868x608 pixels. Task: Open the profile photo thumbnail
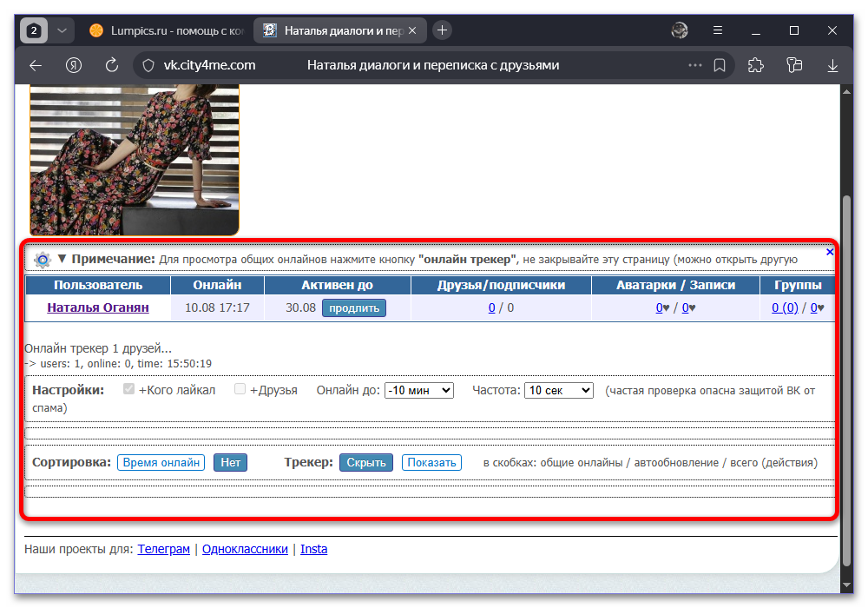coord(135,160)
